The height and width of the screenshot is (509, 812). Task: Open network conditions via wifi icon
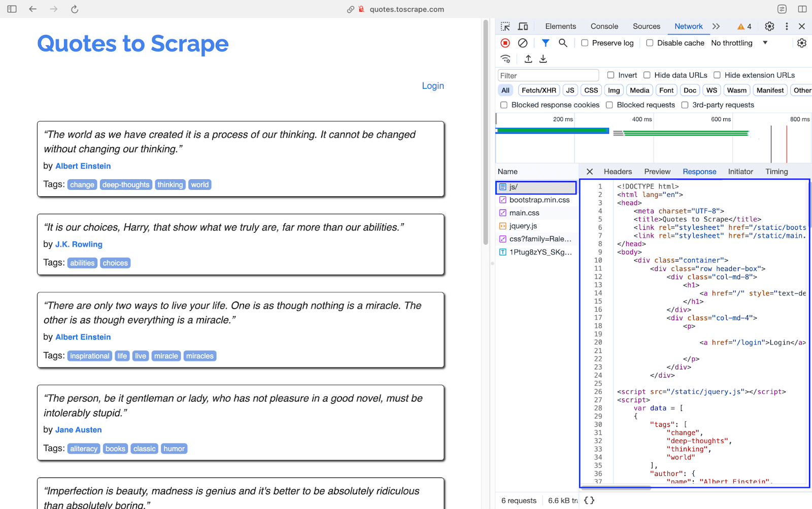(x=505, y=59)
